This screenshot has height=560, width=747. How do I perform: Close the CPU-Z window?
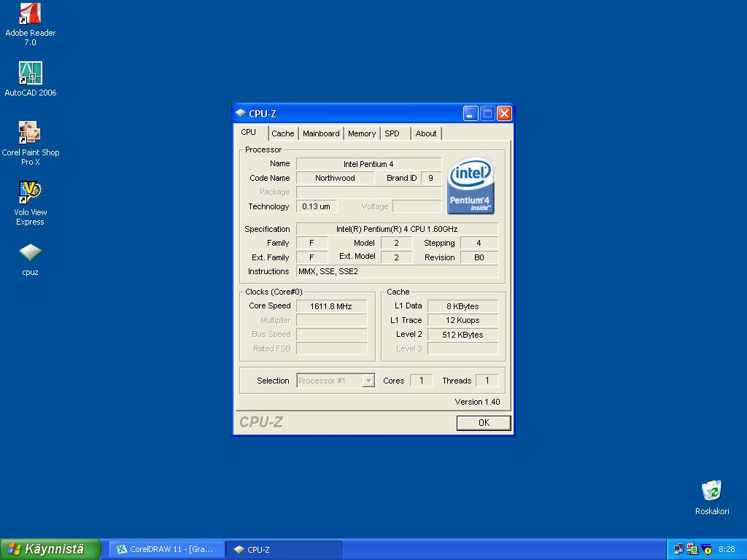pyautogui.click(x=504, y=114)
